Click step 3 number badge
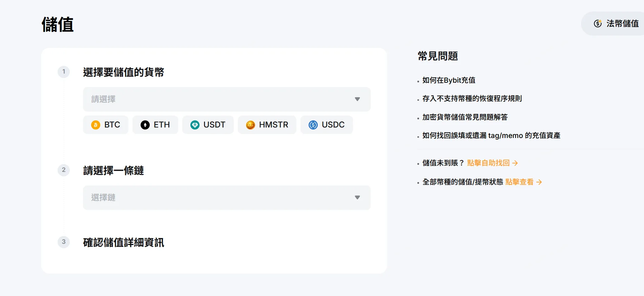This screenshot has width=644, height=296. pyautogui.click(x=64, y=242)
